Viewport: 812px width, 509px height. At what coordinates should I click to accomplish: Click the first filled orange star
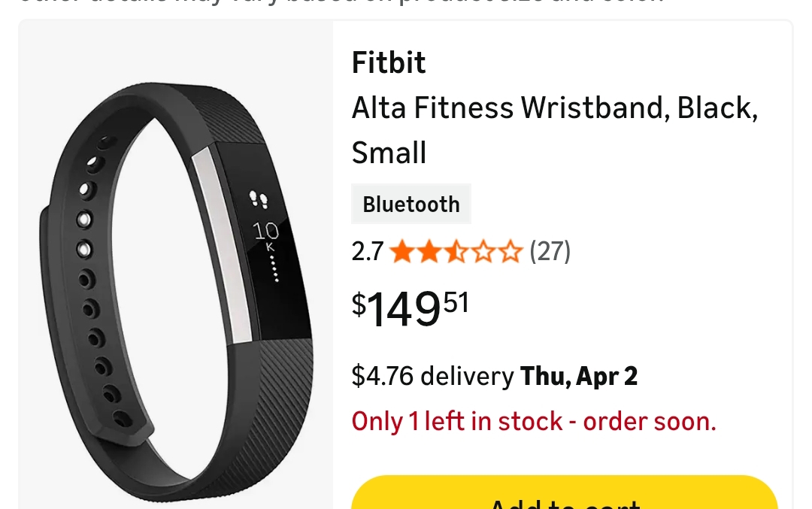coord(402,252)
